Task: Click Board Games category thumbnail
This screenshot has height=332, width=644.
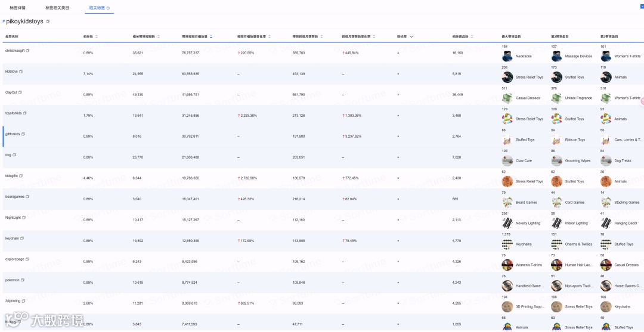Action: point(507,202)
